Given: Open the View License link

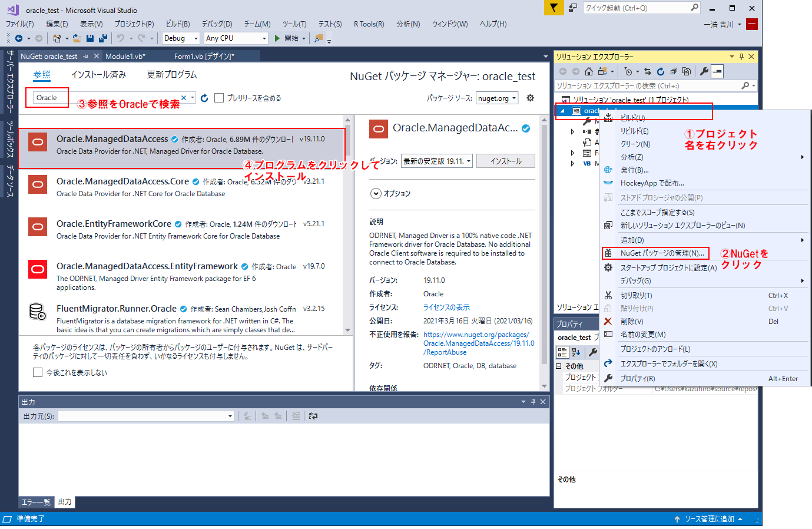Looking at the screenshot, I should pyautogui.click(x=446, y=308).
